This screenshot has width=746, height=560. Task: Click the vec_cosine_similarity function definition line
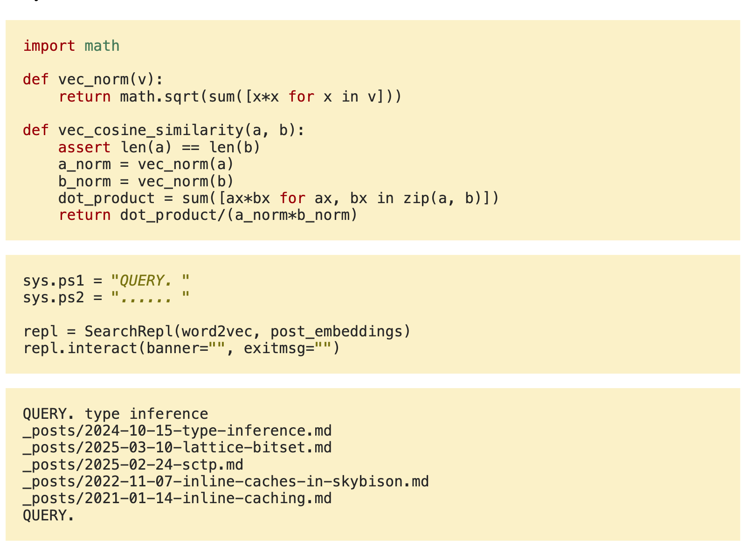[x=164, y=130]
